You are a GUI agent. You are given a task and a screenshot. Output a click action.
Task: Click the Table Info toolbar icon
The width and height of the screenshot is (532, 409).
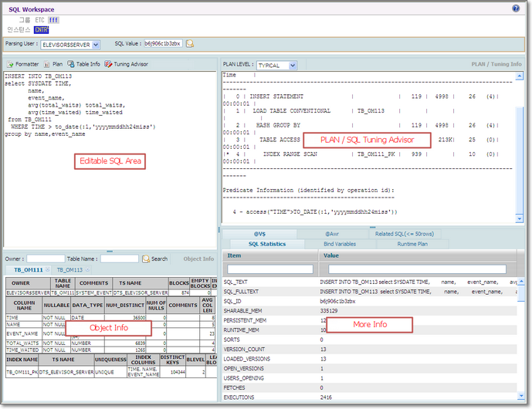[x=70, y=64]
